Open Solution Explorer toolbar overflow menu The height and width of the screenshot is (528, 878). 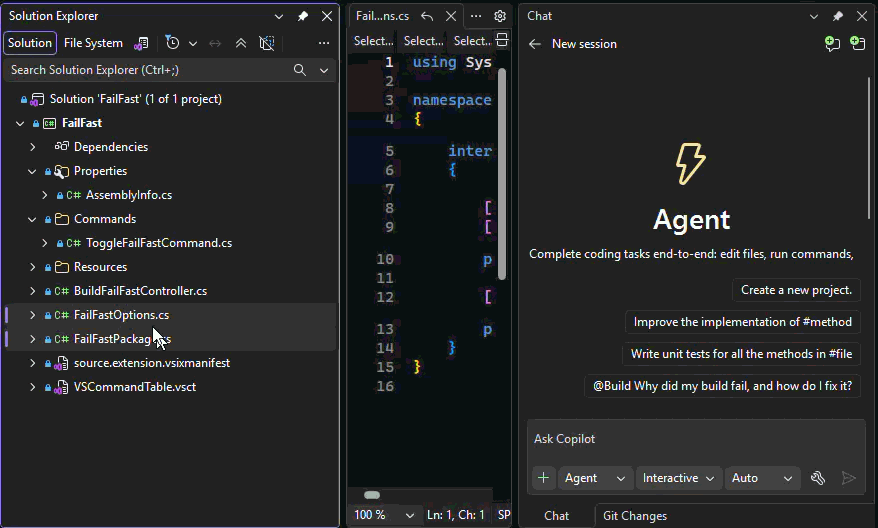[324, 43]
